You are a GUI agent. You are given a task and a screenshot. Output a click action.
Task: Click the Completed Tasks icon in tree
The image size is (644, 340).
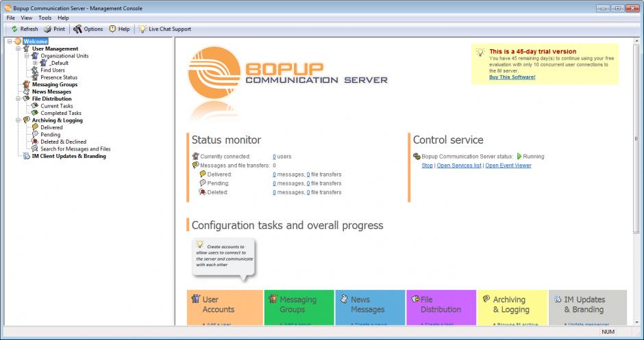pos(35,113)
